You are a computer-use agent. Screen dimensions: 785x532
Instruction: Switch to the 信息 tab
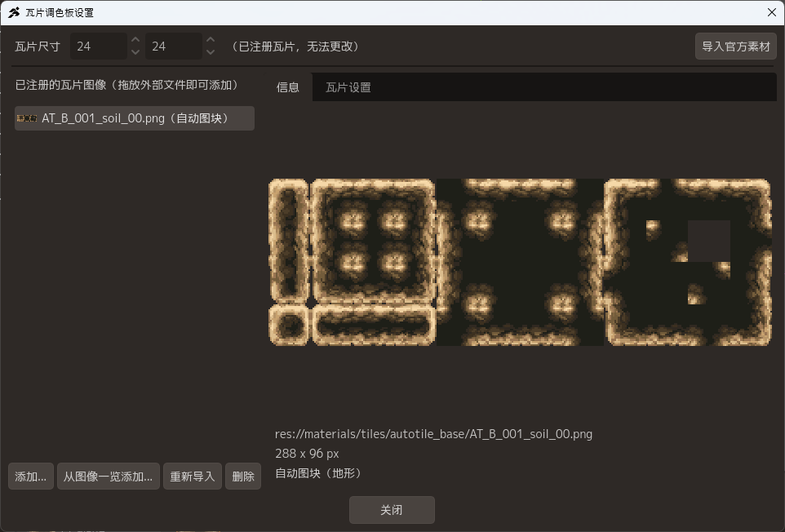coord(288,87)
